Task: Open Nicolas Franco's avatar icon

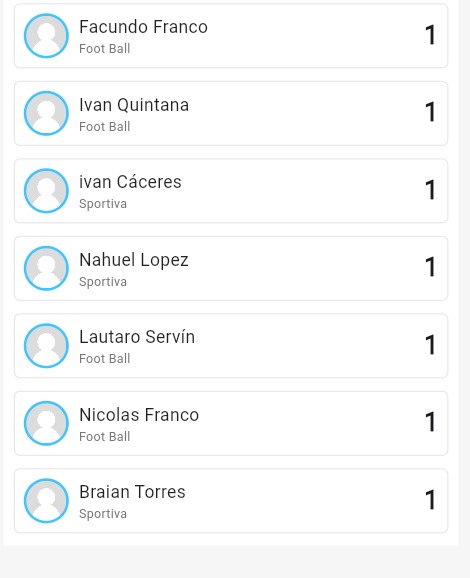Action: pos(46,423)
